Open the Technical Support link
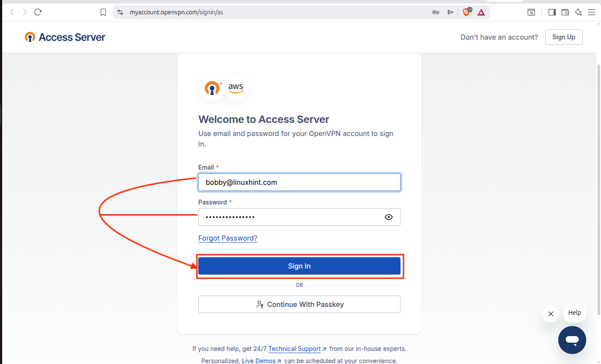The width and height of the screenshot is (601, 364). click(294, 349)
